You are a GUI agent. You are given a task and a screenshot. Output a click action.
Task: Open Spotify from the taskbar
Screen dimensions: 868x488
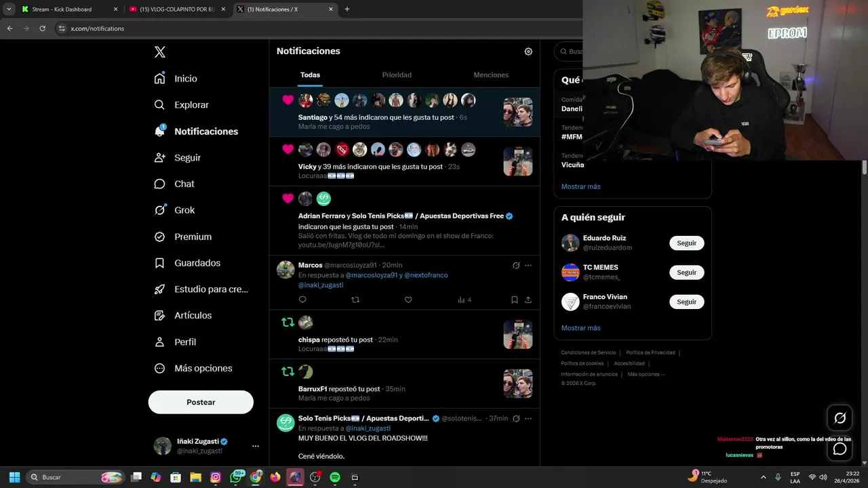pyautogui.click(x=334, y=477)
